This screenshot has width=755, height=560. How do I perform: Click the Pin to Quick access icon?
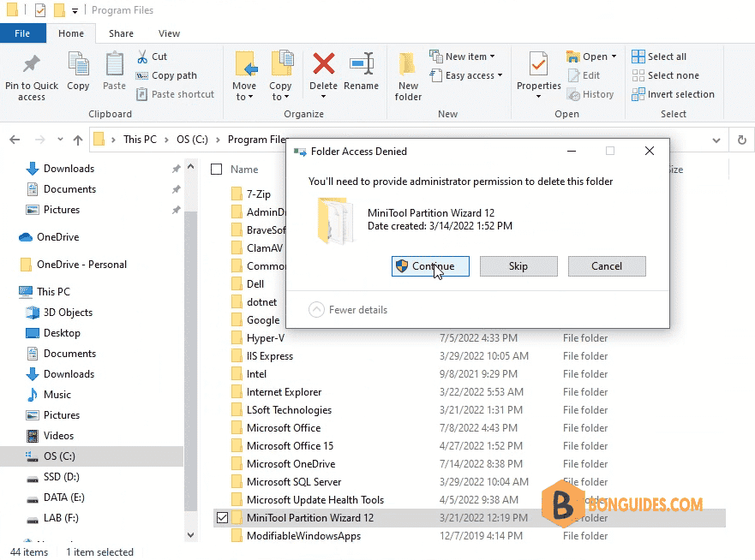[32, 64]
